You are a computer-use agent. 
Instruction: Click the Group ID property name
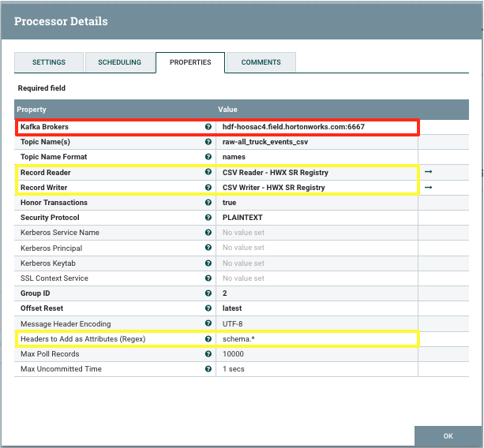click(x=36, y=293)
